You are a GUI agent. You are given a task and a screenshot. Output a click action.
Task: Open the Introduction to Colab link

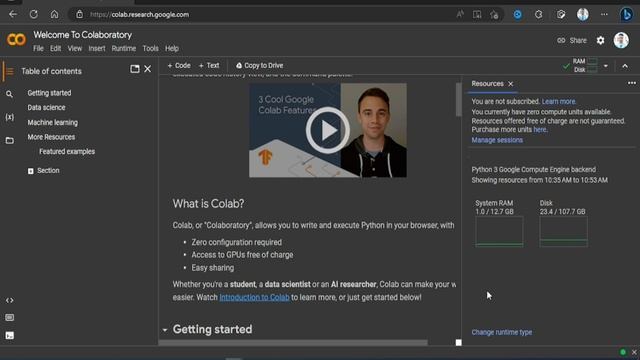point(254,297)
